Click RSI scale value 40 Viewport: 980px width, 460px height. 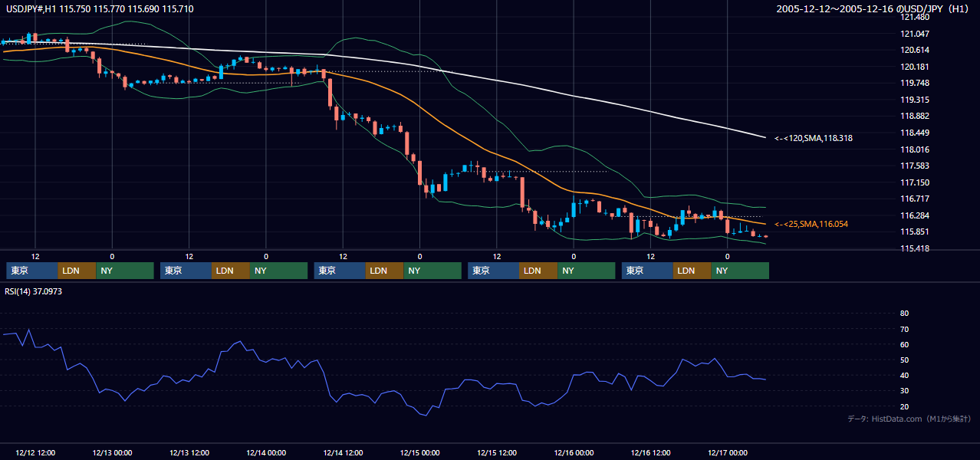coord(904,376)
